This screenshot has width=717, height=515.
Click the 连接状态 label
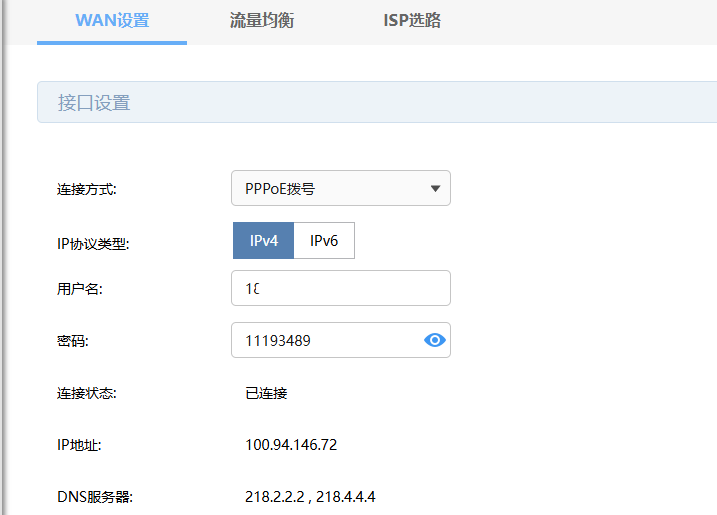[87, 393]
